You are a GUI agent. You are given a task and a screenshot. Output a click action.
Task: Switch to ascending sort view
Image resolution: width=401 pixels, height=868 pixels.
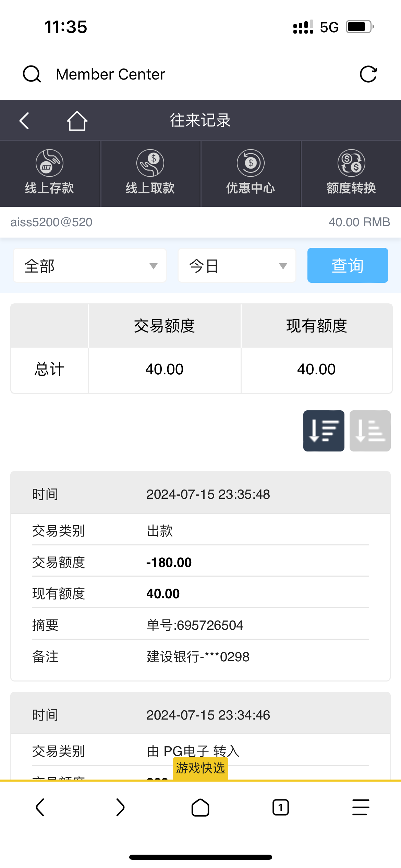(x=370, y=431)
